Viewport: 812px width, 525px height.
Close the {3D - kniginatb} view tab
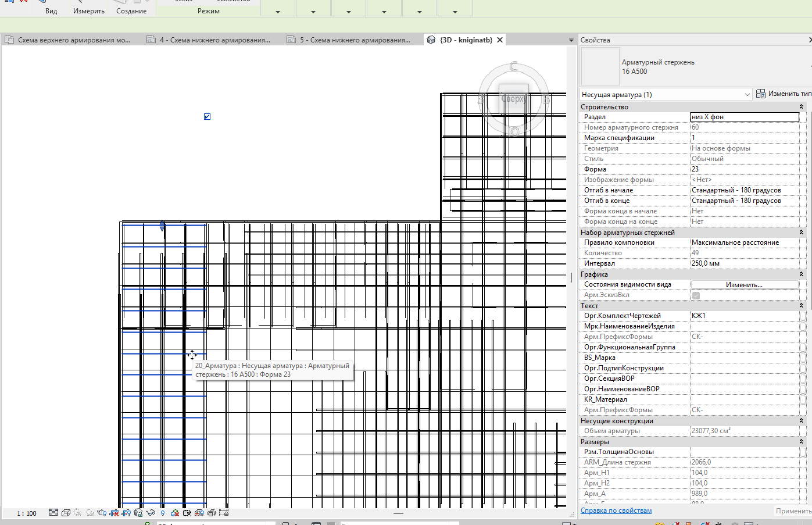[500, 40]
